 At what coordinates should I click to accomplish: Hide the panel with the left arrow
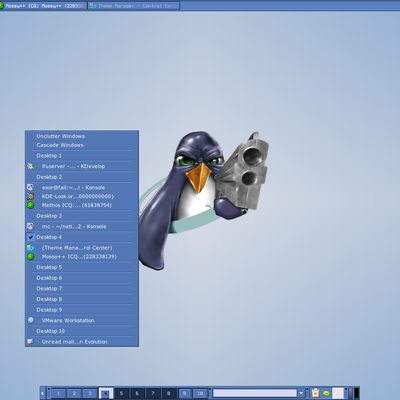tap(42, 393)
